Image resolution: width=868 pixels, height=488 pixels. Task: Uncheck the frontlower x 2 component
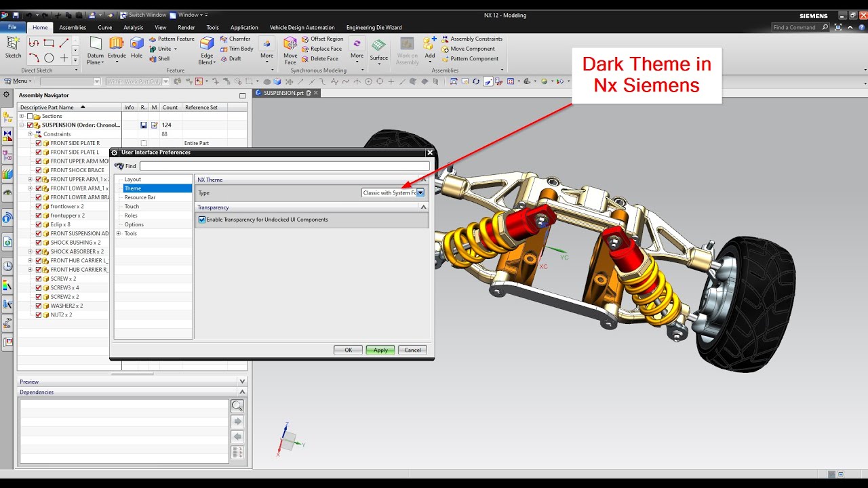[x=39, y=207]
